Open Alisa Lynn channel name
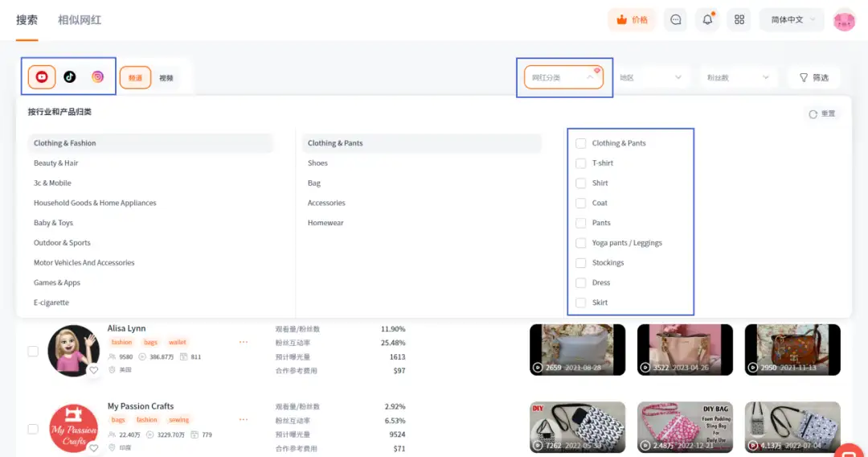Image resolution: width=868 pixels, height=457 pixels. tap(126, 328)
